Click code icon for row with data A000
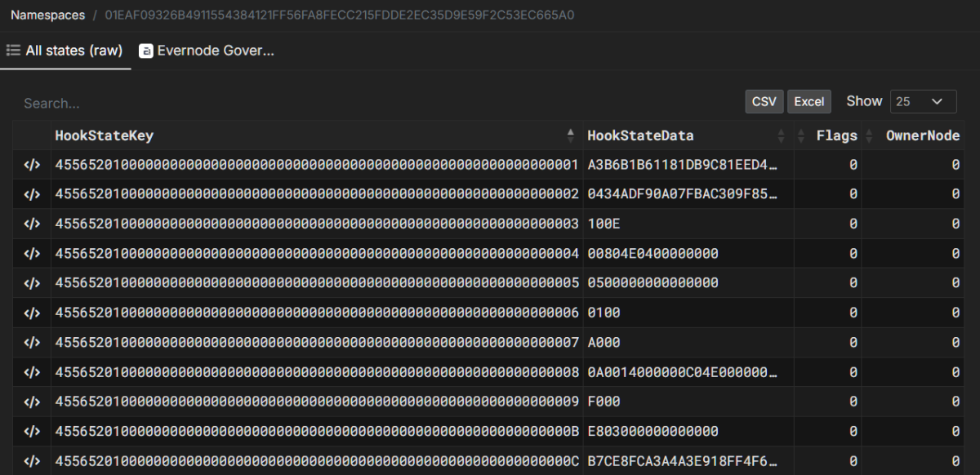980x475 pixels. (32, 342)
